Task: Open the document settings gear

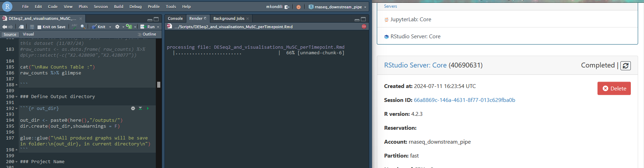Action: click(x=117, y=26)
